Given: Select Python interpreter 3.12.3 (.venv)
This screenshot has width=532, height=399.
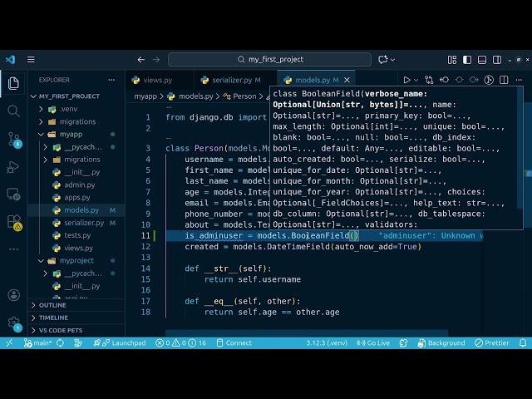Looking at the screenshot, I should [x=327, y=343].
